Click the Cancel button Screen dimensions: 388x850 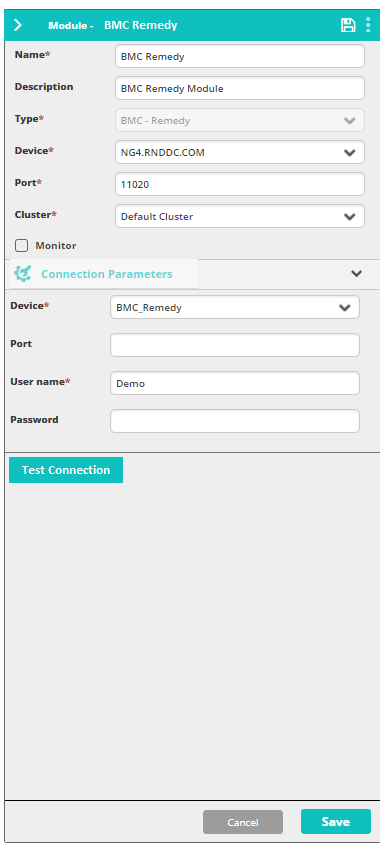pos(243,822)
